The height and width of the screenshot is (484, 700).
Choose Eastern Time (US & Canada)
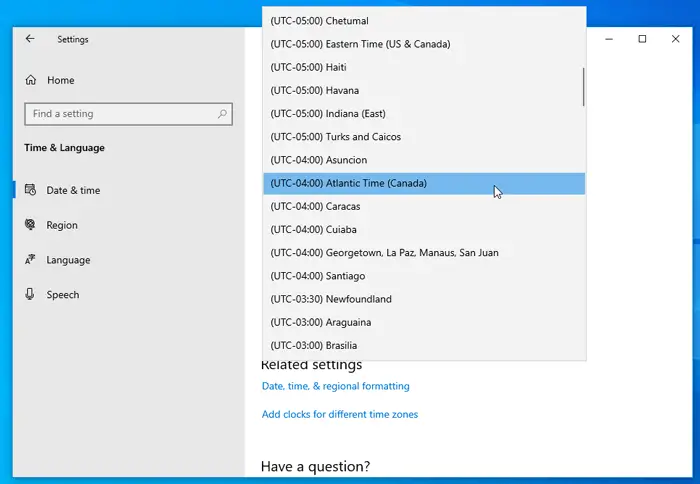[x=424, y=44]
